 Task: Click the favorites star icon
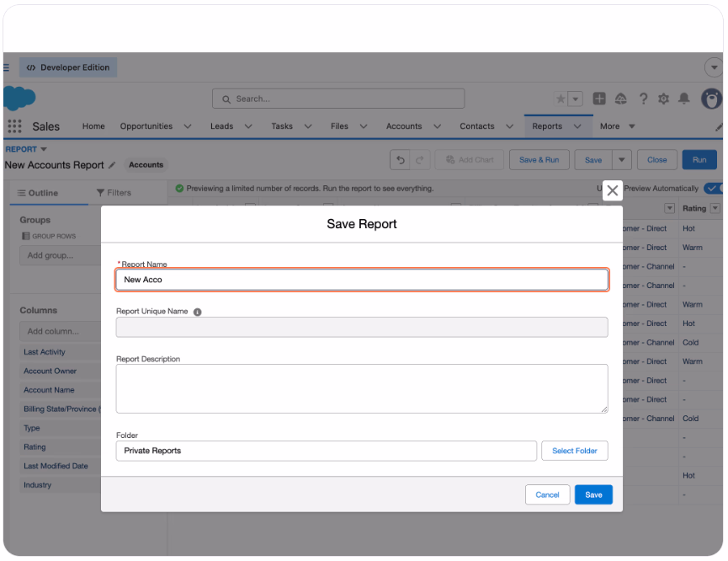click(x=561, y=99)
